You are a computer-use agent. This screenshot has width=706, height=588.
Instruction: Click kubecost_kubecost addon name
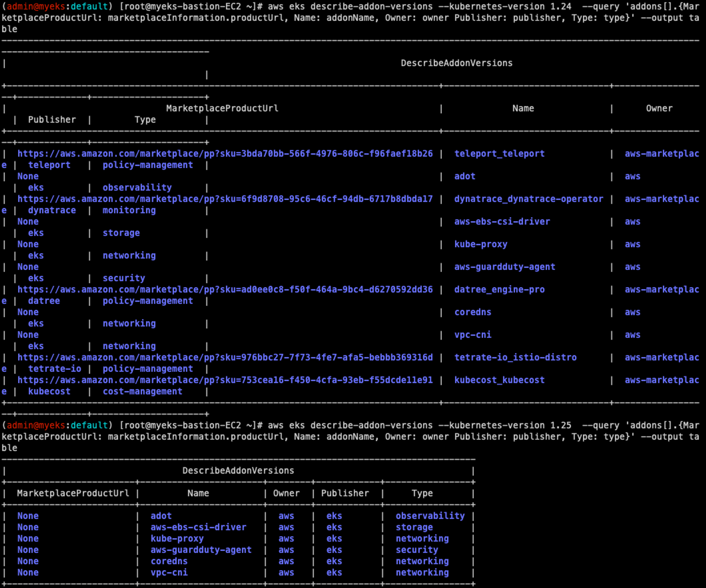coord(499,380)
